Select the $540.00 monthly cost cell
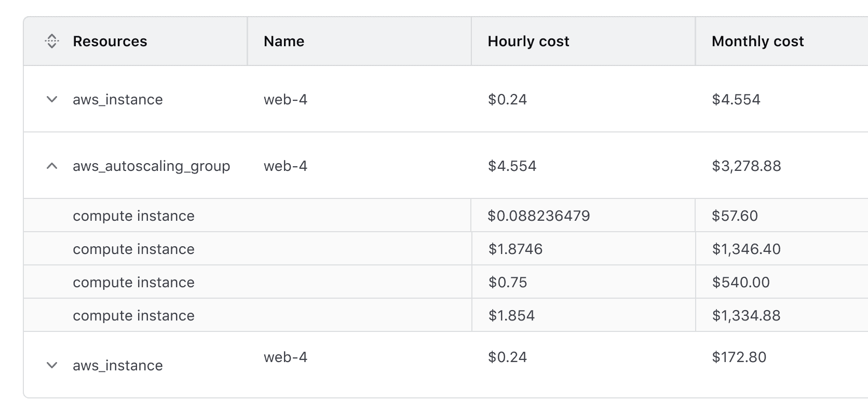Screen dimensions: 868x414 (741, 282)
